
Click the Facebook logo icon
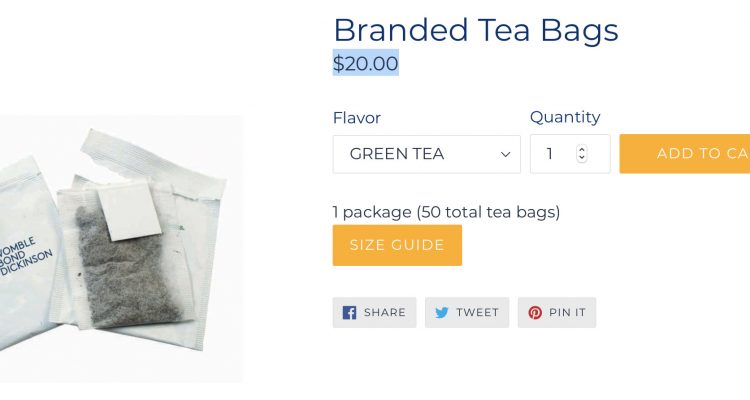349,313
